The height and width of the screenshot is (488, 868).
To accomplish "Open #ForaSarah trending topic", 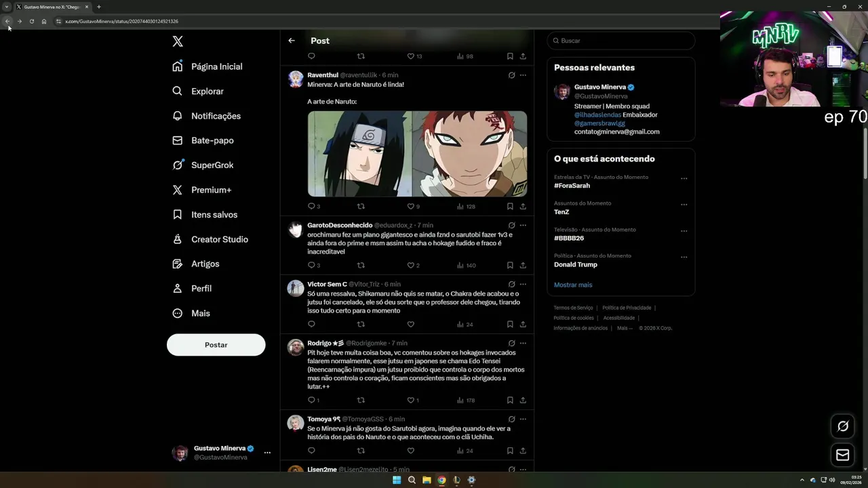I will pos(572,186).
